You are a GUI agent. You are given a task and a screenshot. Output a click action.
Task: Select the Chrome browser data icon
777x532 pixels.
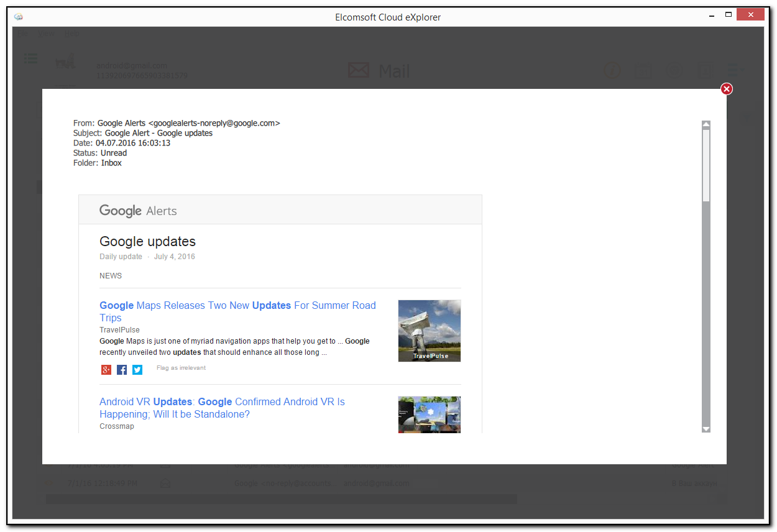pos(674,70)
